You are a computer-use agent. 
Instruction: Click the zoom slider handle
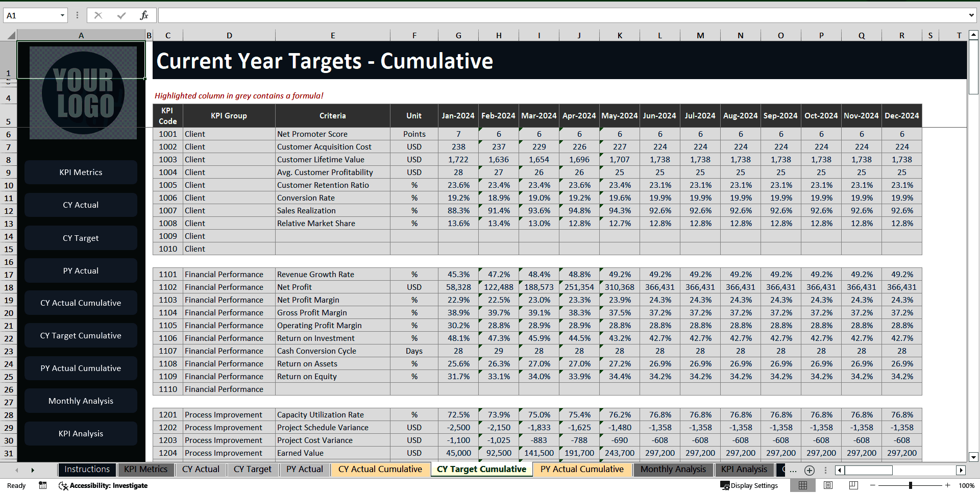coord(910,485)
